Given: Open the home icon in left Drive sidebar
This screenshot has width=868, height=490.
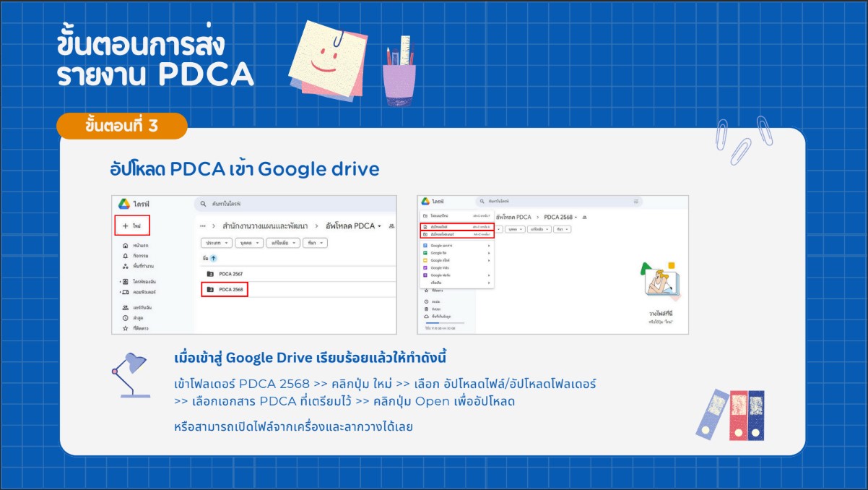Looking at the screenshot, I should point(126,246).
